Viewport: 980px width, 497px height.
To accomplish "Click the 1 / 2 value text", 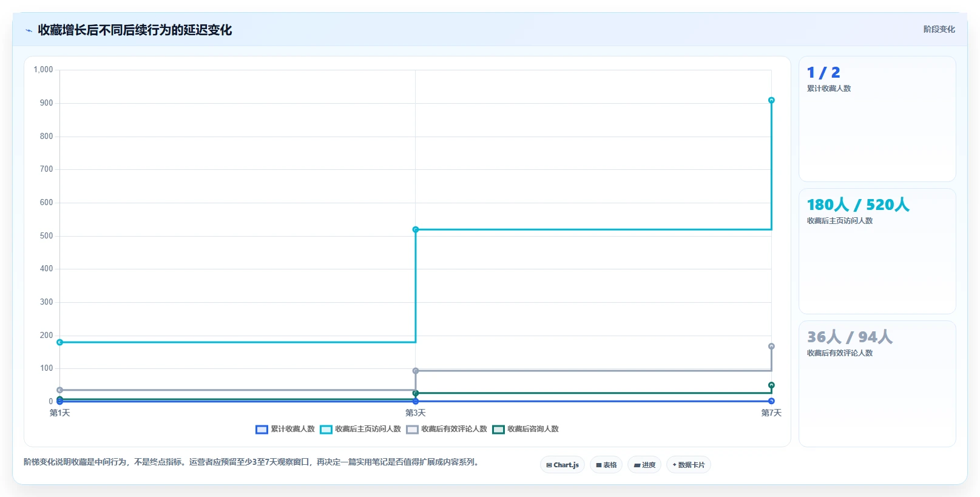I will pos(823,73).
